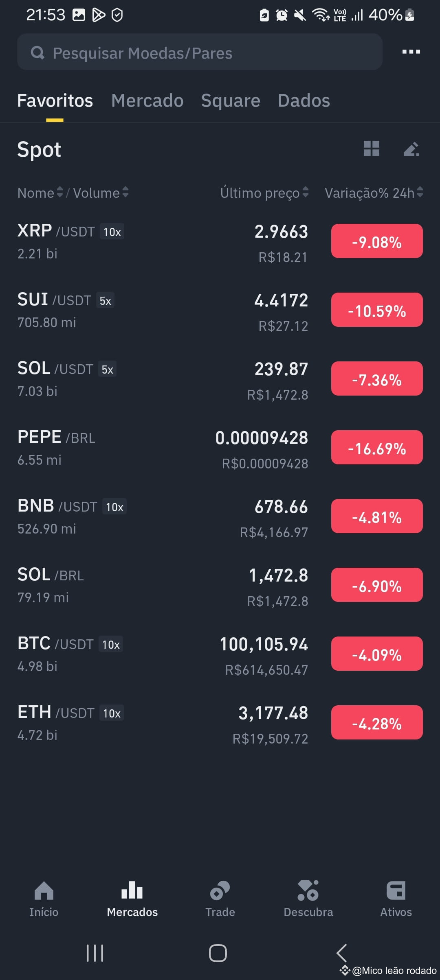Open the BTC/USDT pair row

[x=220, y=654]
